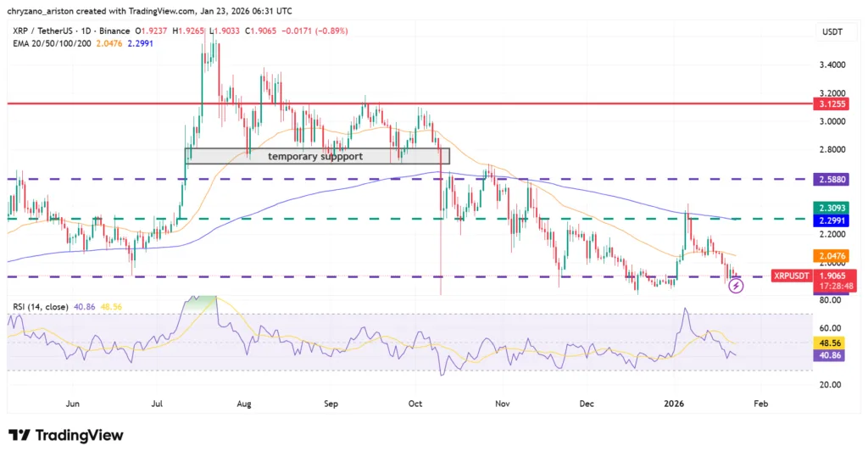Click the 'temporary support' rectangle annotation
Image resolution: width=868 pixels, height=457 pixels.
318,156
